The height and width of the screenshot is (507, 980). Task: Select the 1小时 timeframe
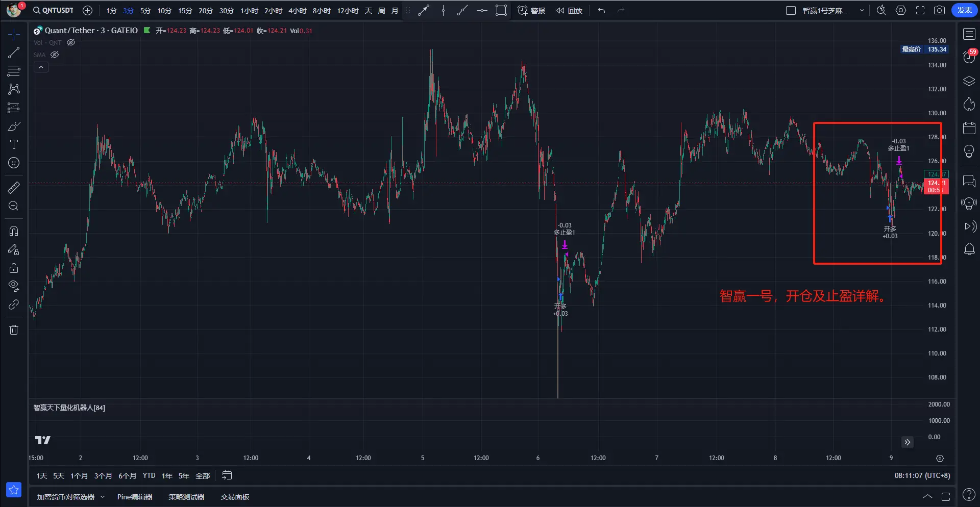[249, 10]
